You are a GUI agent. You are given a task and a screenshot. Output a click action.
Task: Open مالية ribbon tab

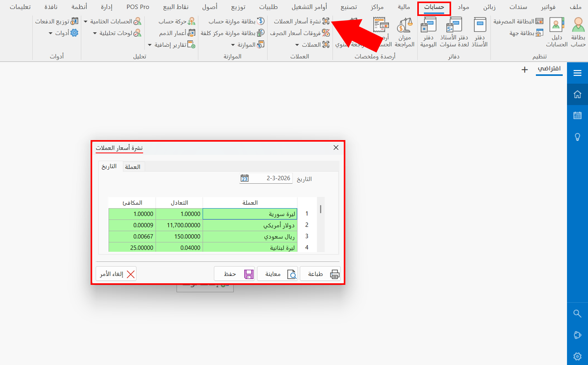[404, 7]
